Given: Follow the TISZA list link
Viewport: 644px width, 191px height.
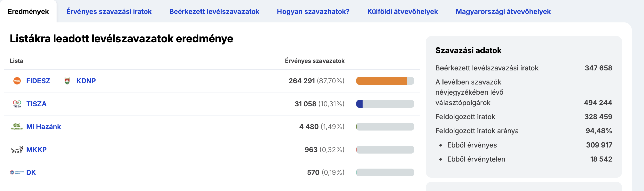Looking at the screenshot, I should point(36,104).
